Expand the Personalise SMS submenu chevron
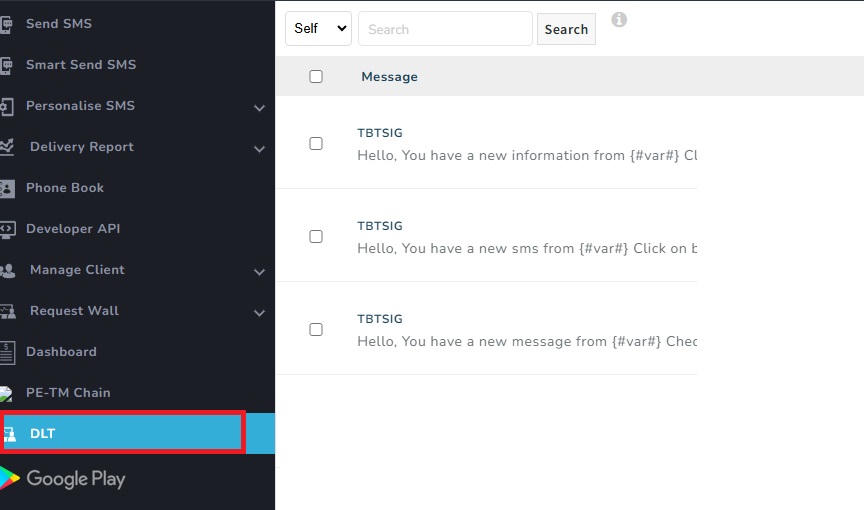The image size is (864, 510). point(260,108)
